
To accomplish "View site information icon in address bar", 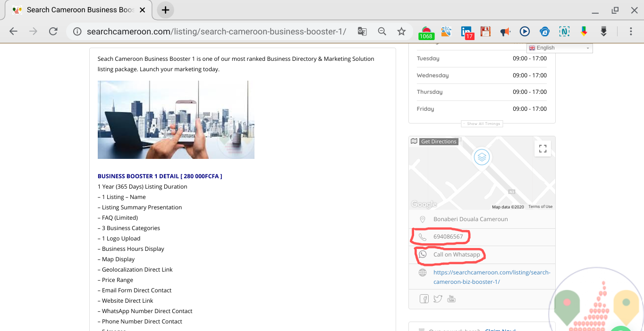I will pyautogui.click(x=77, y=32).
